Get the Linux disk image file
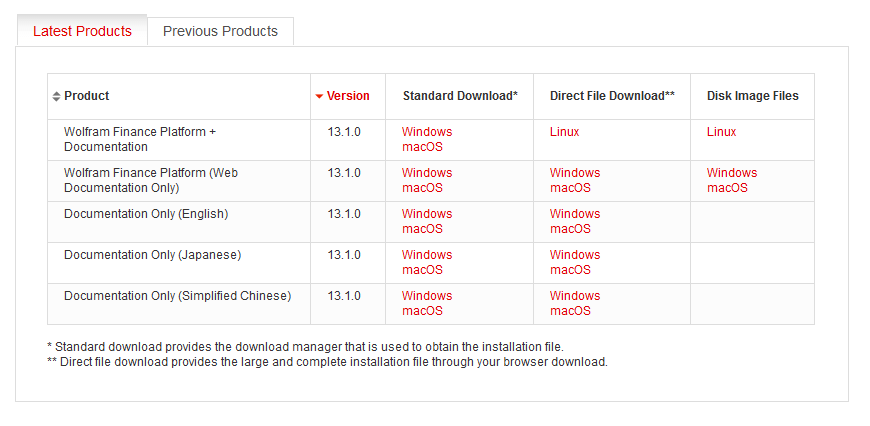The image size is (870, 426). click(x=721, y=132)
